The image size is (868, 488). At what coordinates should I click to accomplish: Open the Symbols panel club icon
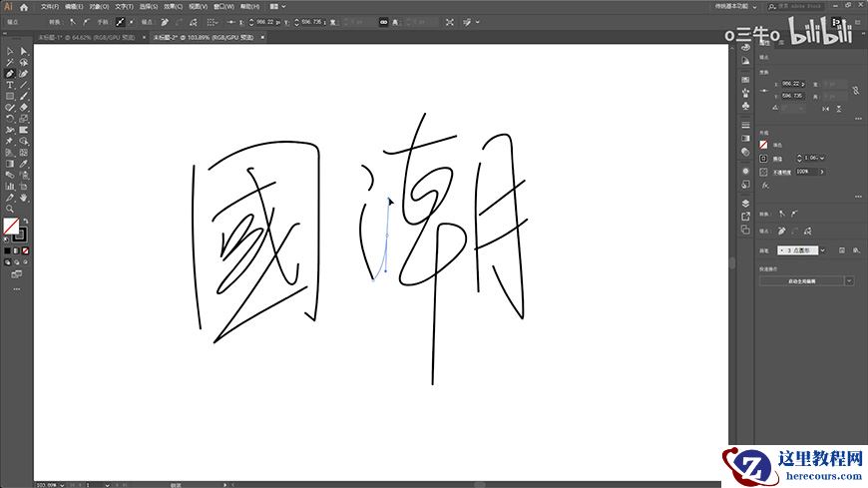pos(745,106)
